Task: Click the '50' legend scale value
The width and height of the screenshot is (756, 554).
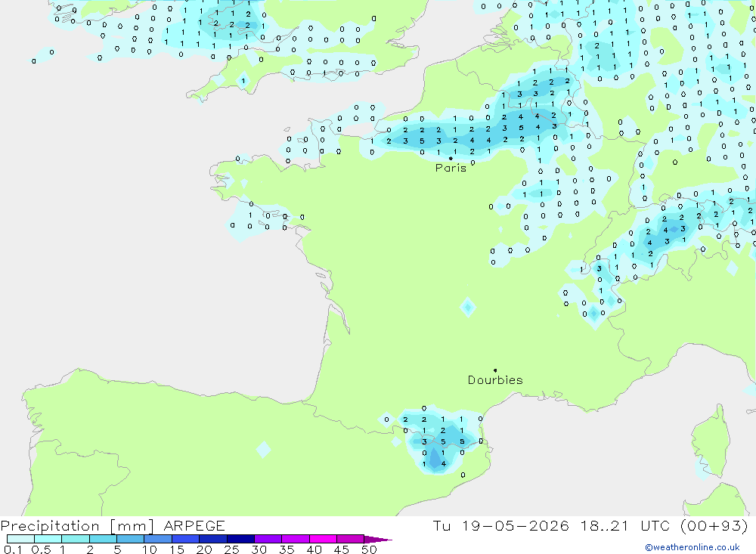Action: 370,549
